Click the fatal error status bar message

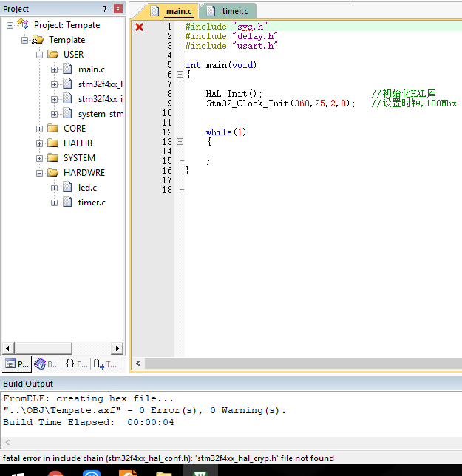[169, 458]
